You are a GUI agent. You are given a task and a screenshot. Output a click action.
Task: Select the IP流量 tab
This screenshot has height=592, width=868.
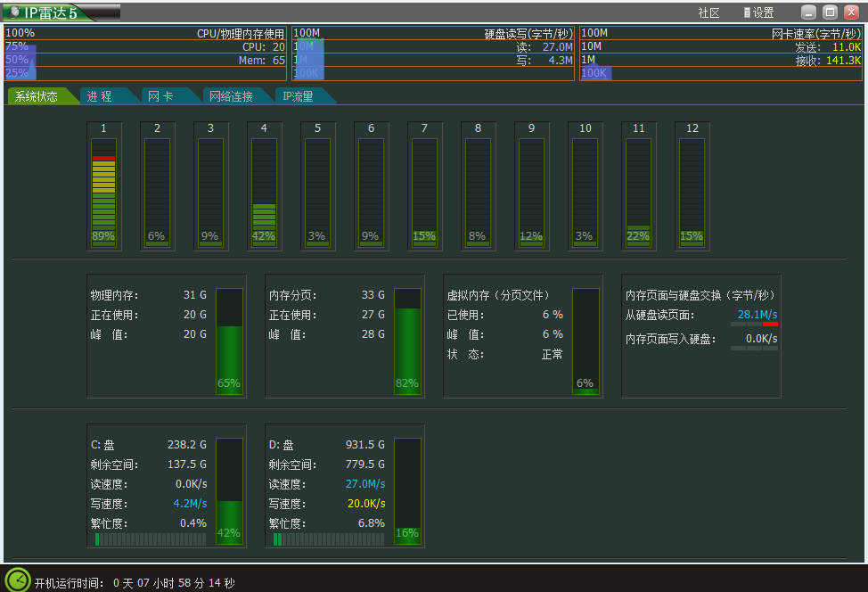(x=299, y=96)
